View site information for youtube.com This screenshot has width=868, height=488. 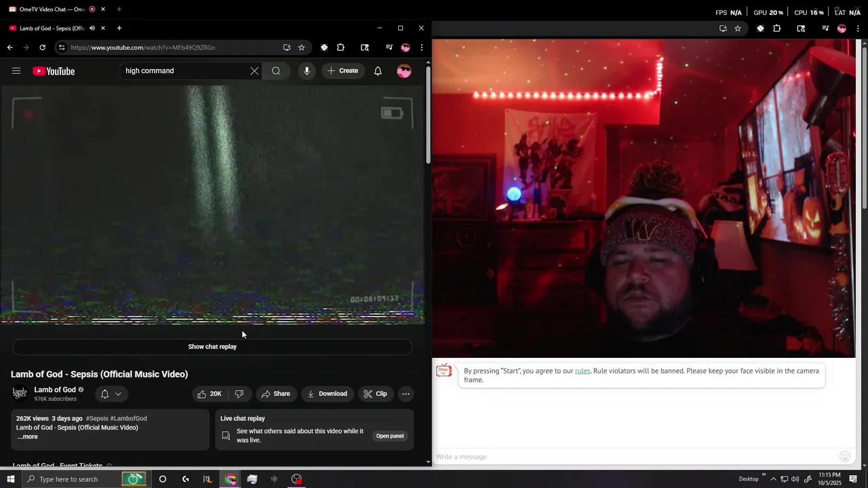click(x=62, y=47)
